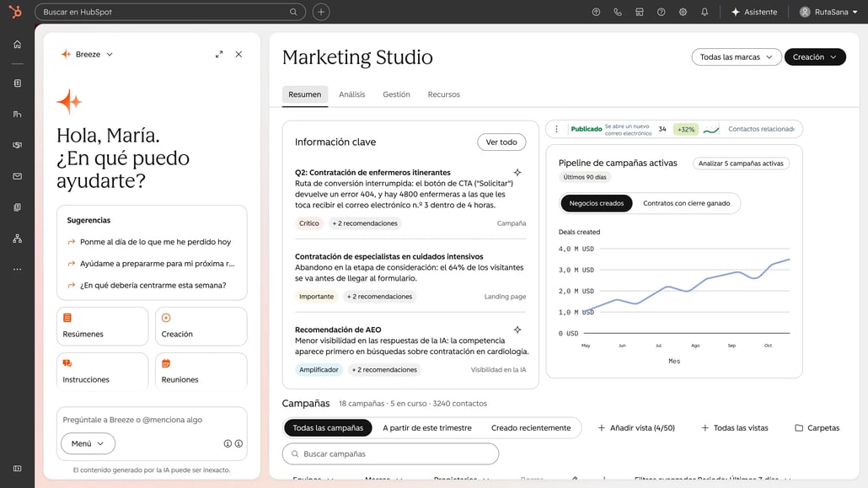
Task: Open the settings gear icon
Action: (x=683, y=12)
